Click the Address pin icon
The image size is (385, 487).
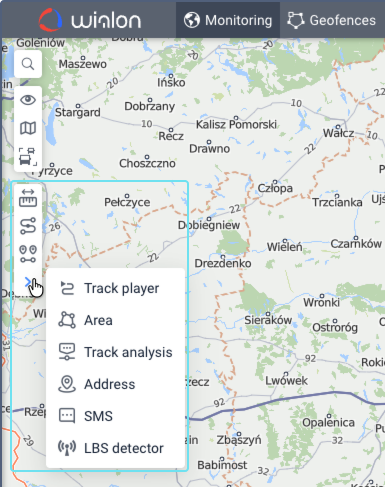(x=67, y=384)
